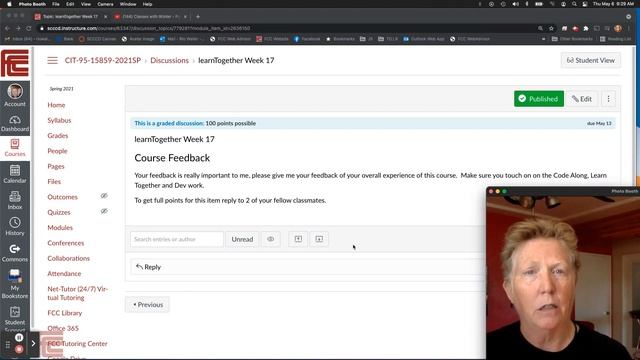
Task: Open the Discussions breadcrumb link
Action: coord(169,60)
